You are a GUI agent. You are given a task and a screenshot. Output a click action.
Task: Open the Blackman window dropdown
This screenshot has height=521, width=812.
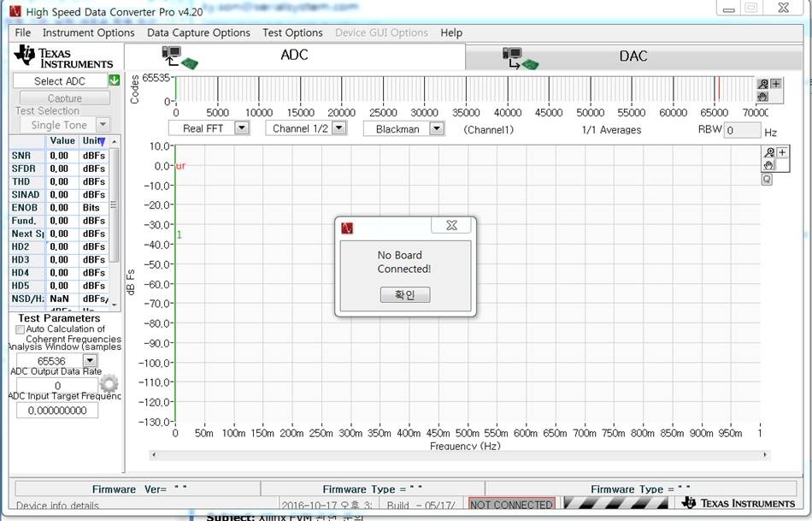click(x=437, y=128)
